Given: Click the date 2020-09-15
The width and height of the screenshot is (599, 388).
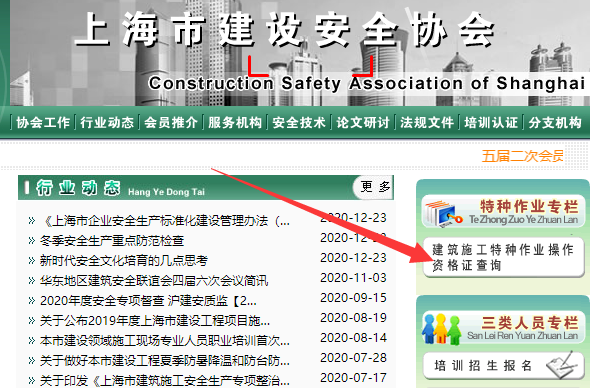Looking at the screenshot, I should point(353,298).
